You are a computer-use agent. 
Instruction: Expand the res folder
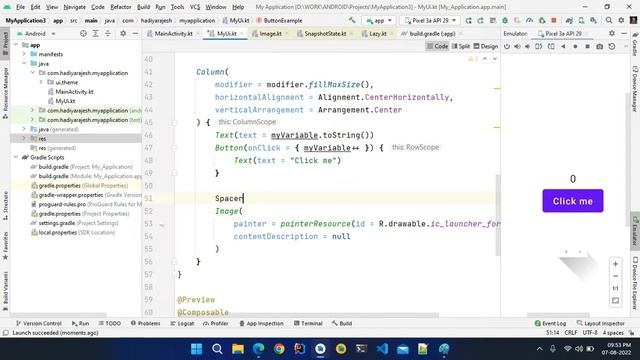(24, 138)
